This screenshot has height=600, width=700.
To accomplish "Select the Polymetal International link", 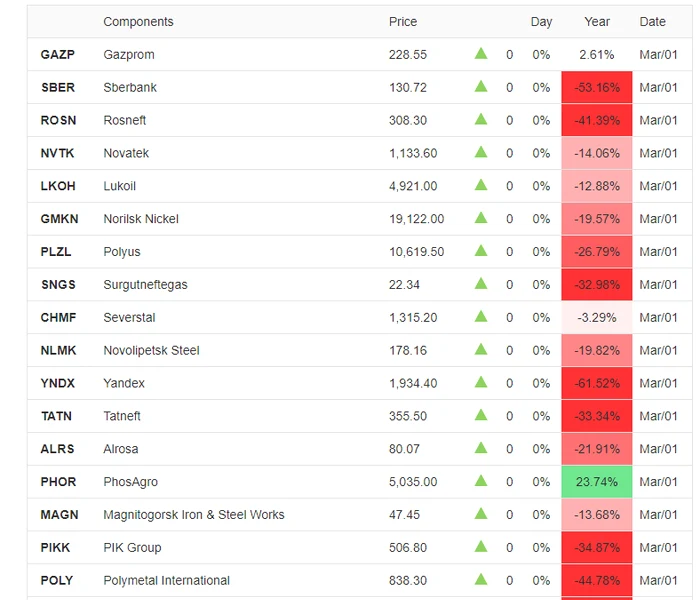I will [167, 581].
